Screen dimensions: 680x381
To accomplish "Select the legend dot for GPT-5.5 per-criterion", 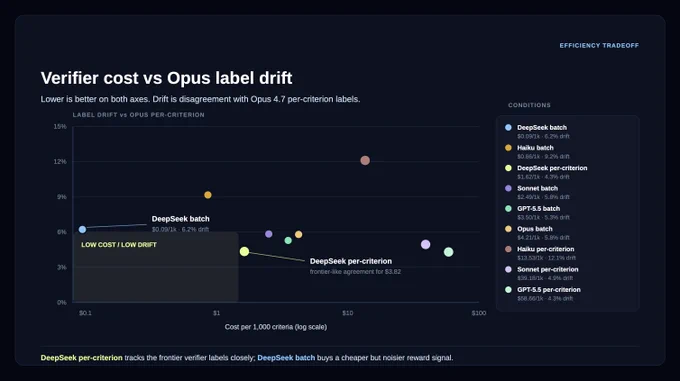I will 508,290.
